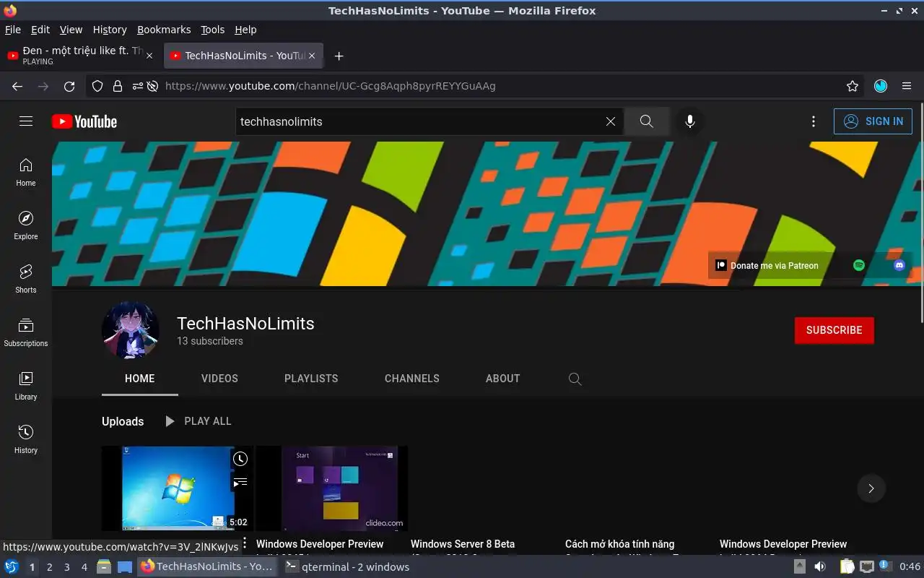924x578 pixels.
Task: Open the Help menu
Action: click(245, 30)
